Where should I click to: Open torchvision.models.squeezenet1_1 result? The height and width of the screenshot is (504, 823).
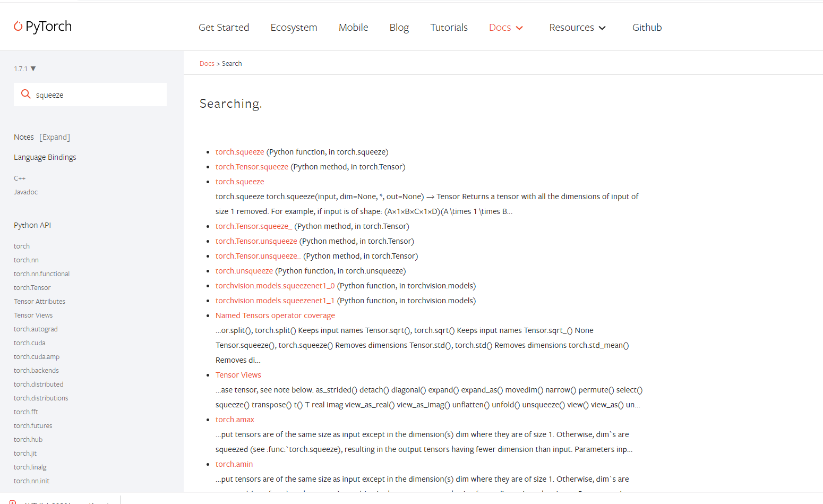275,301
